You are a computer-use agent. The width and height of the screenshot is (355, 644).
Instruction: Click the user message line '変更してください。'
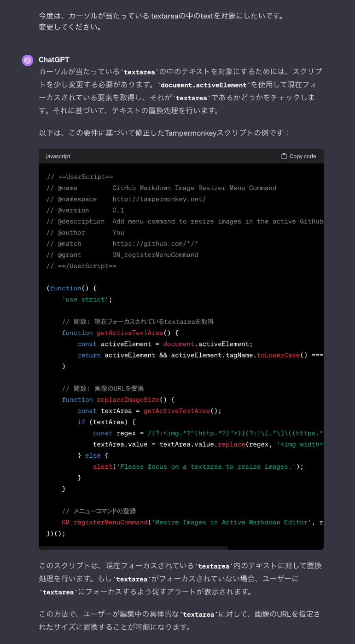pos(70,27)
